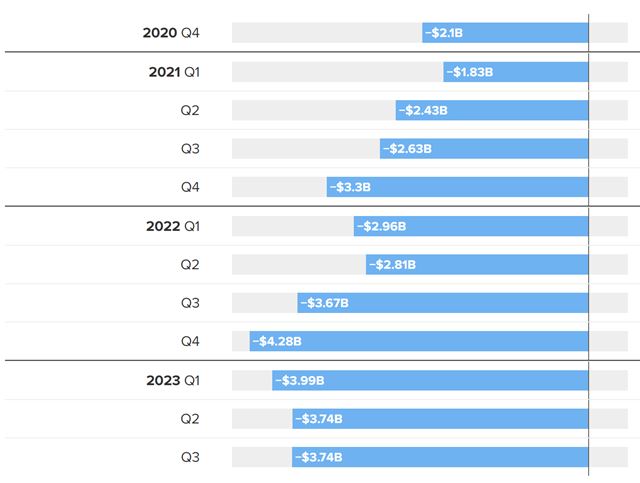The width and height of the screenshot is (640, 483).
Task: Select the 2022 Q1 bar at −$2.96B
Action: coord(471,226)
